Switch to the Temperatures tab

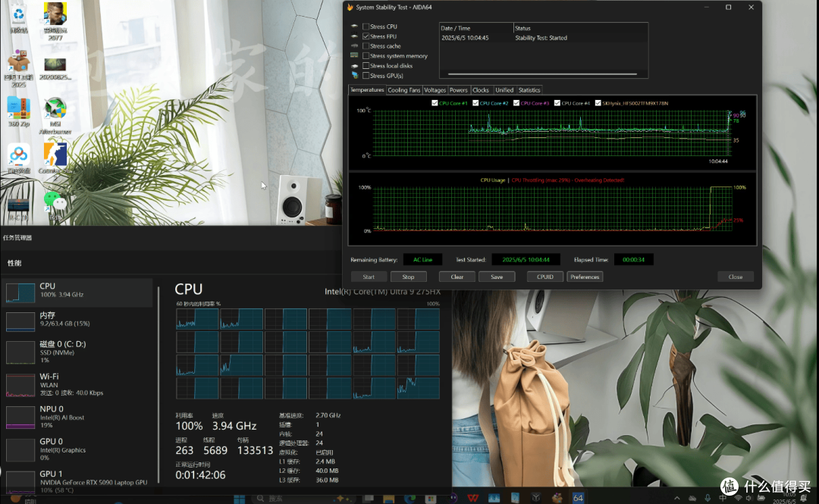[x=367, y=90]
